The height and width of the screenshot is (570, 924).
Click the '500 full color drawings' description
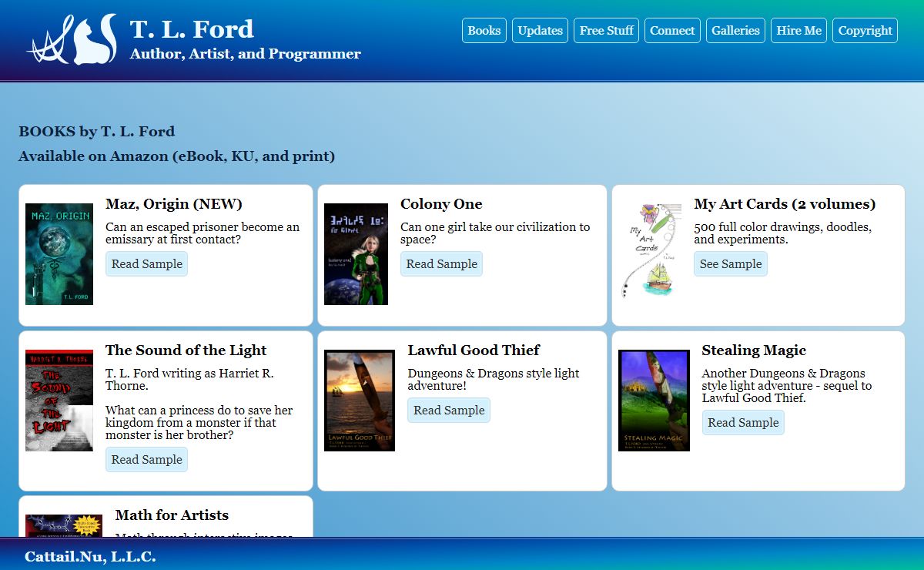click(782, 233)
